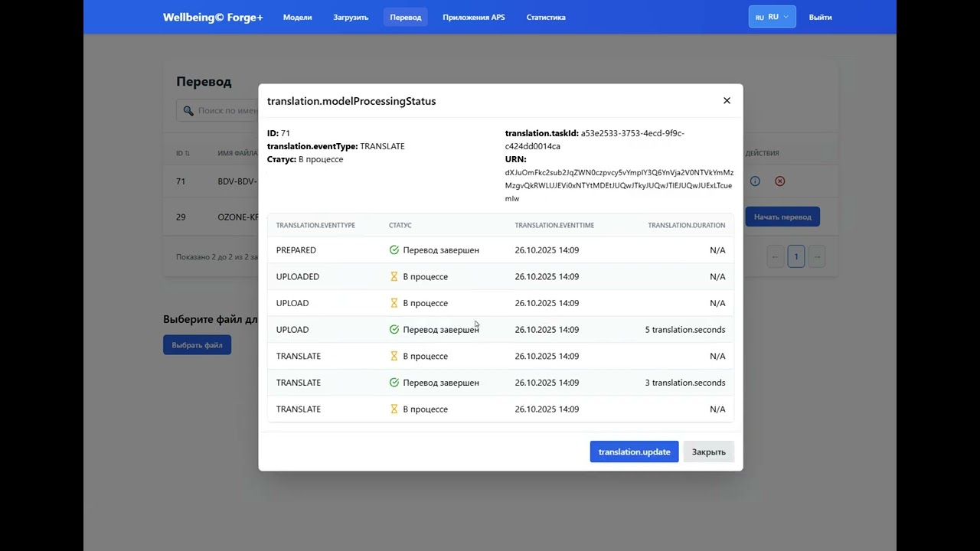Click the Поиск по имени search field
This screenshot has width=980, height=551.
pyautogui.click(x=218, y=111)
